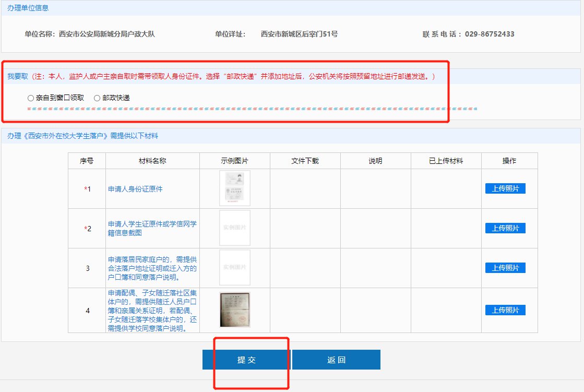Image resolution: width=584 pixels, height=392 pixels.
Task: Click the 返回 button to go back
Action: click(336, 360)
